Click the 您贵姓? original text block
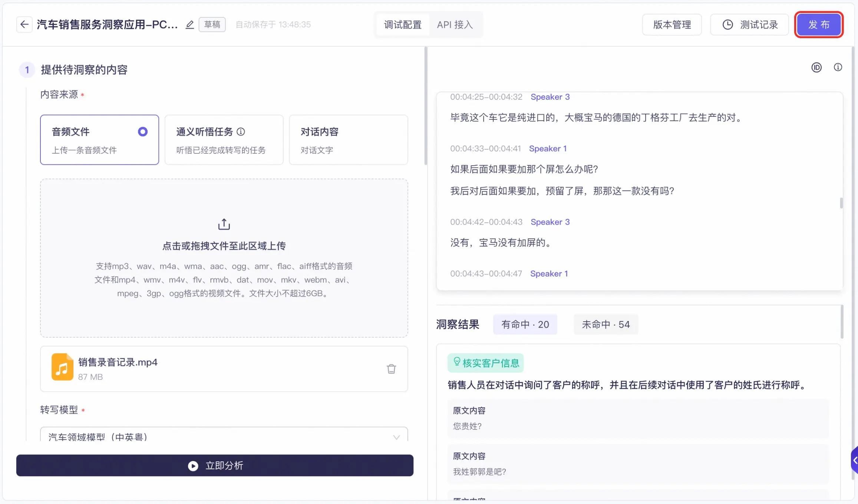The image size is (858, 504). (x=638, y=419)
